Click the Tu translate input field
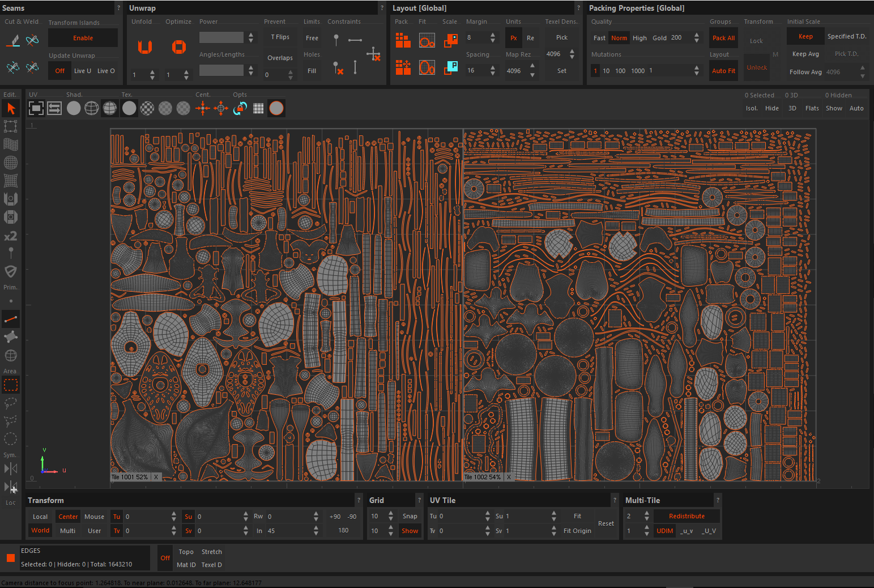This screenshot has width=874, height=588. 146,517
